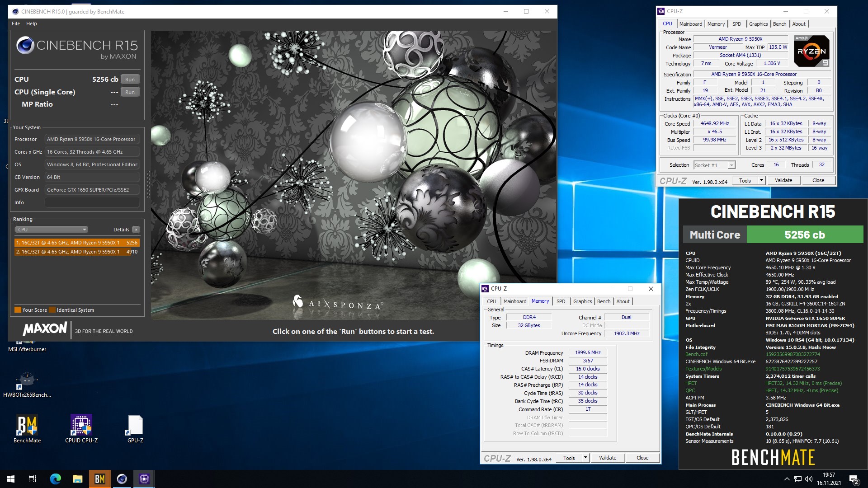The height and width of the screenshot is (488, 868).
Task: Launch Microsoft Edge from taskbar
Action: point(56,479)
